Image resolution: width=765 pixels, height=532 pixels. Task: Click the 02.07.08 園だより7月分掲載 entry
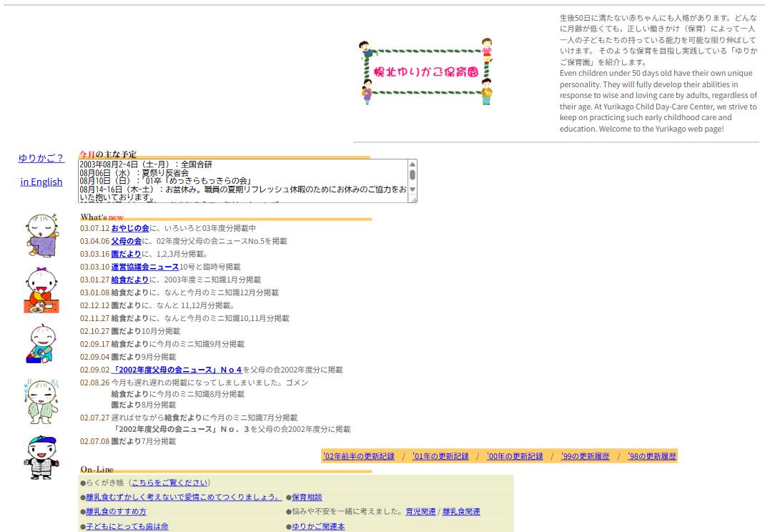pos(128,441)
